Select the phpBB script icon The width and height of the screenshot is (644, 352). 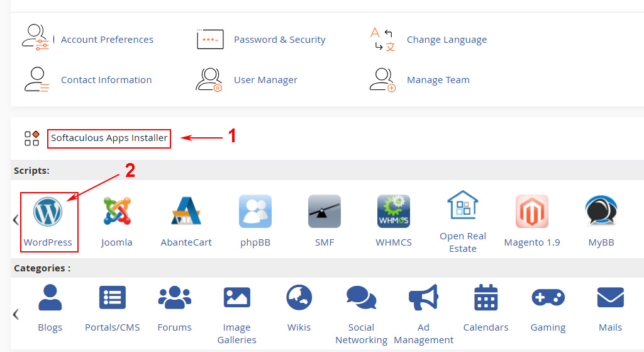pyautogui.click(x=255, y=212)
